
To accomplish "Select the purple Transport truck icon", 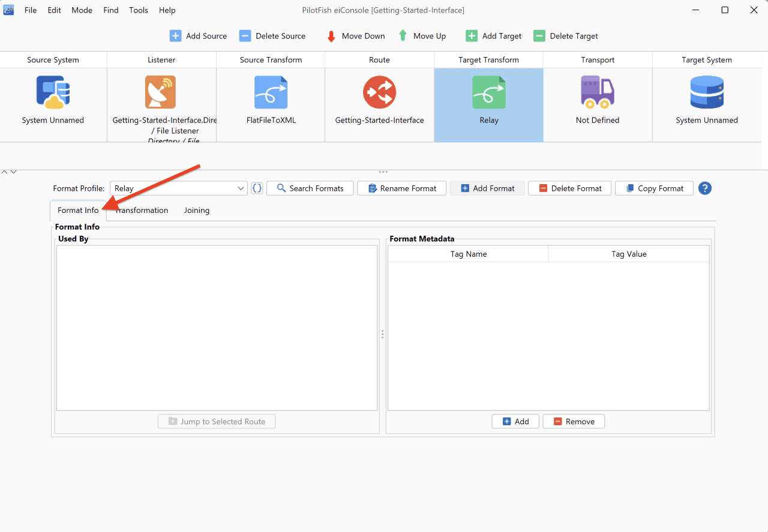I will coord(597,92).
